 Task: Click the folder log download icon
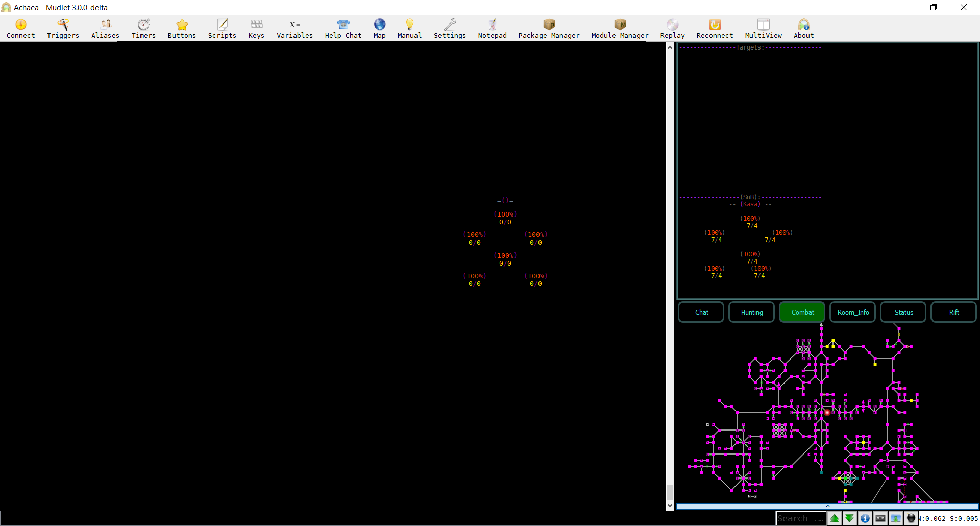(x=896, y=518)
